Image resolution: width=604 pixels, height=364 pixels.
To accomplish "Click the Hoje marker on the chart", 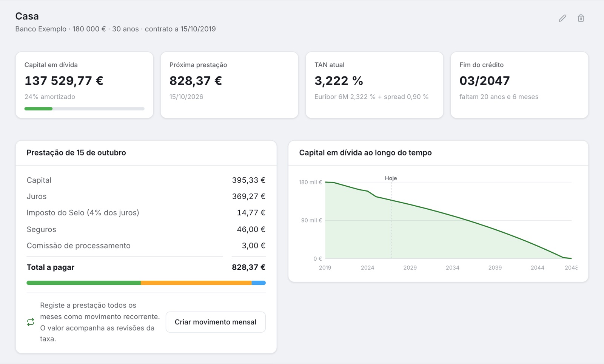I will tap(391, 178).
